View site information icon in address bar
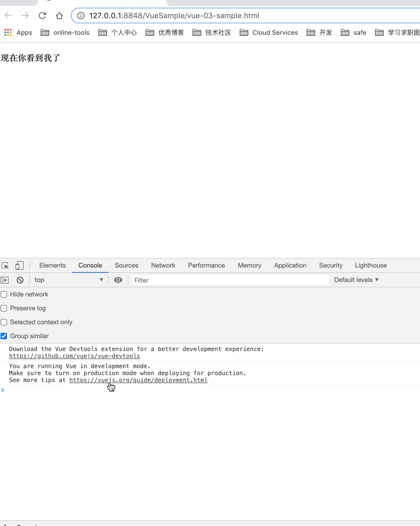Viewport: 420px width, 526px height. (x=81, y=16)
